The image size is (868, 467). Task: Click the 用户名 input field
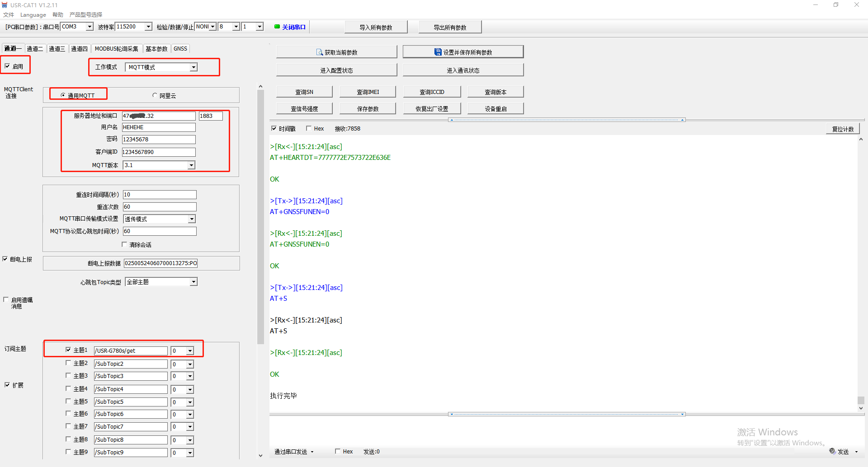click(x=159, y=127)
